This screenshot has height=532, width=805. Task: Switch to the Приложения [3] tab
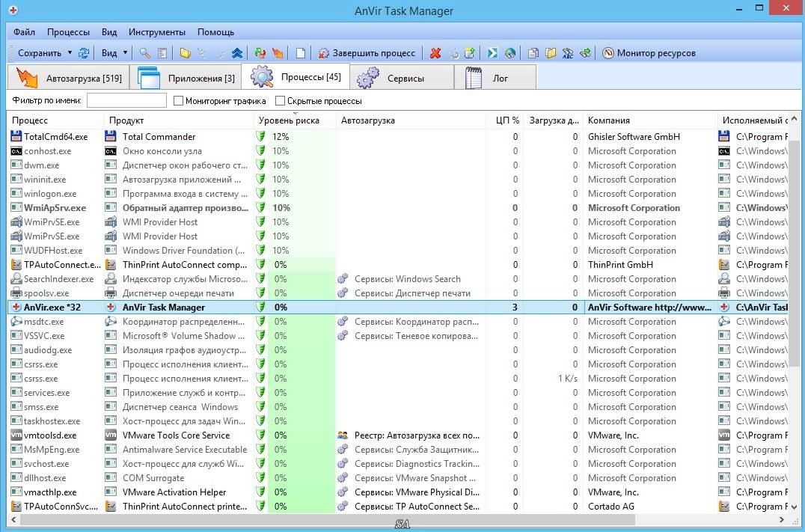click(186, 78)
